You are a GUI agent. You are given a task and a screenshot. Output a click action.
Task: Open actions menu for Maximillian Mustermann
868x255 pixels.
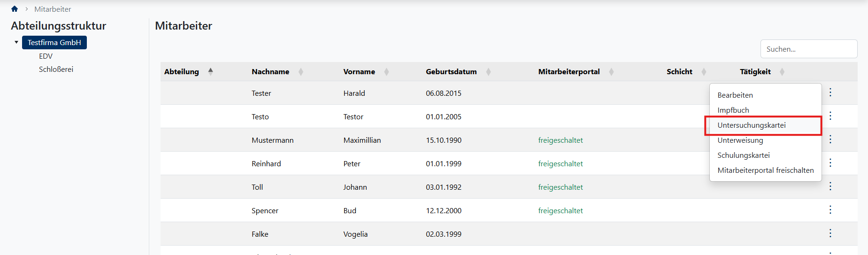coord(830,139)
